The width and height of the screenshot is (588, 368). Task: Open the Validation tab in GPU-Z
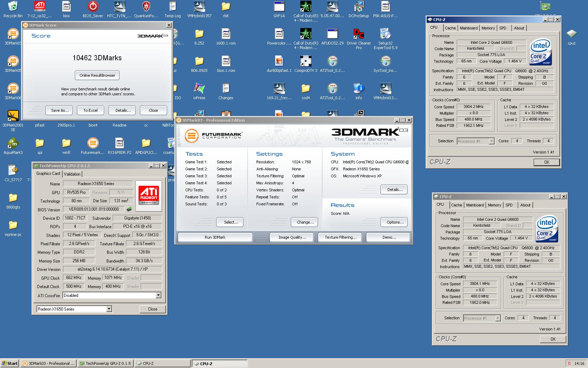[72, 174]
